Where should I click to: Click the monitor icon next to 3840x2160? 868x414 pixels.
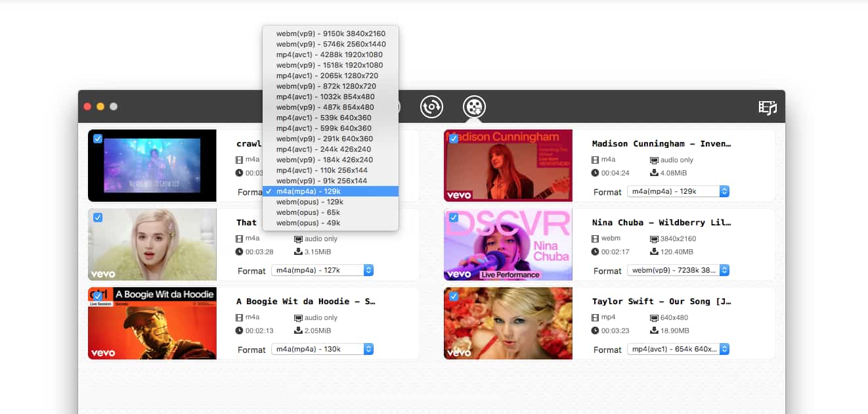tap(654, 239)
